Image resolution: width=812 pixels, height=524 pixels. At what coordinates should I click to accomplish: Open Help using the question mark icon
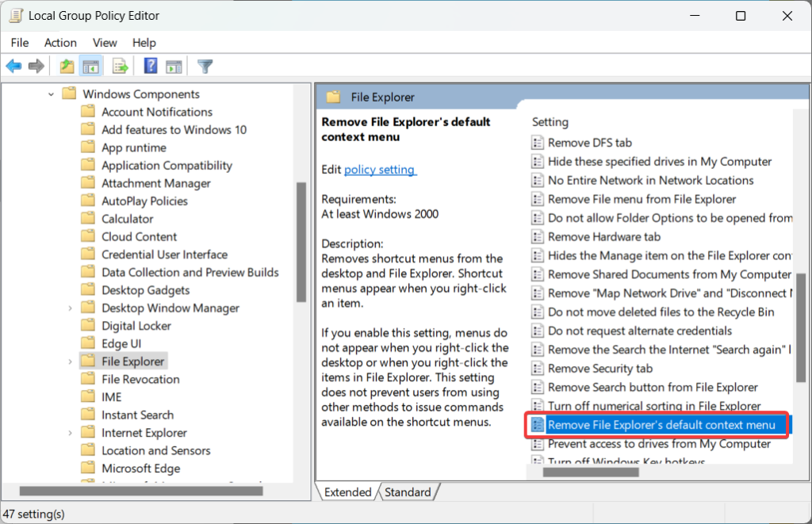click(150, 66)
